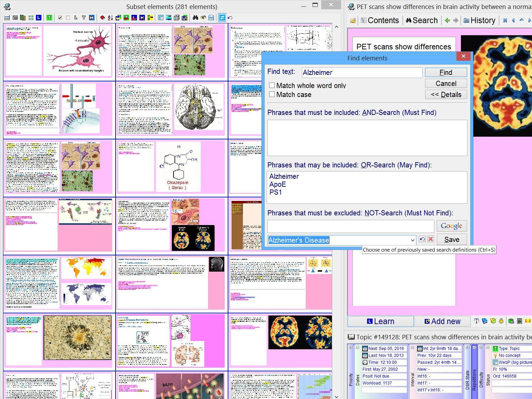Enable Match whole word only checkbox
The width and height of the screenshot is (532, 399).
coord(272,85)
